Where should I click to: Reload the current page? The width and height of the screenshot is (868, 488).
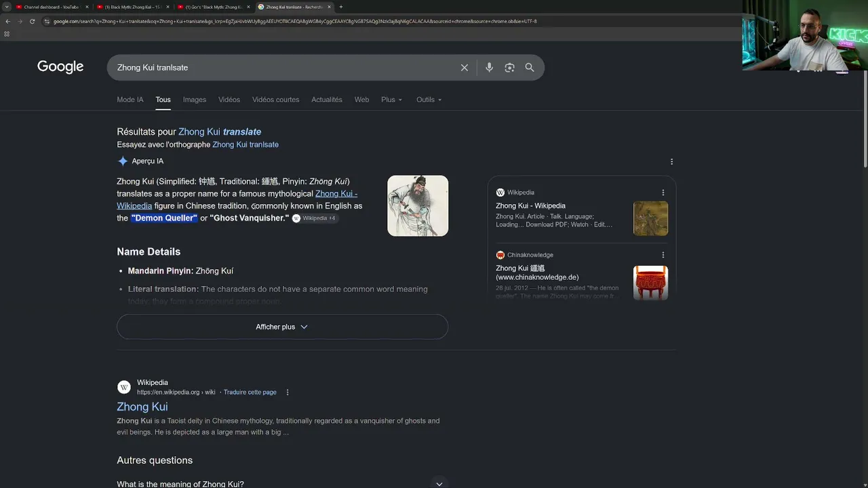tap(32, 21)
